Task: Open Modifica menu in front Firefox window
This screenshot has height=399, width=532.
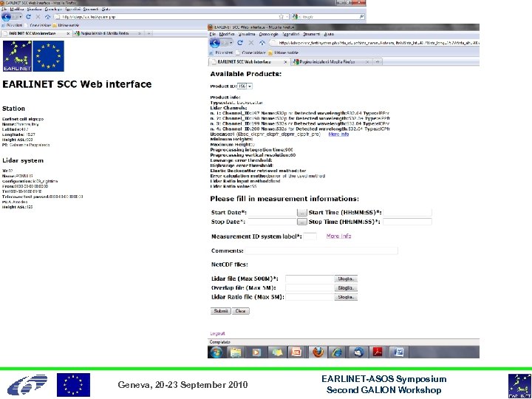Action: pyautogui.click(x=227, y=34)
